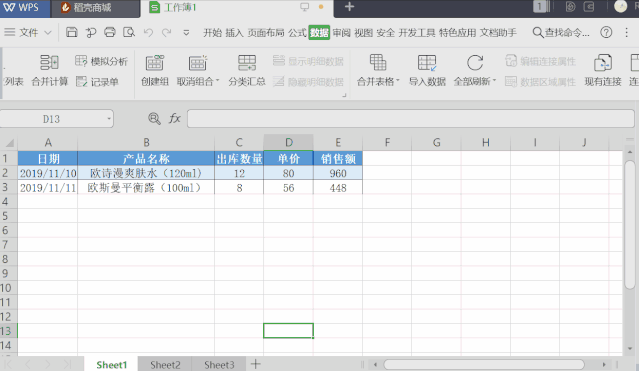Click the zoom magnifier icon beside fx
The width and height of the screenshot is (639, 371).
[154, 119]
